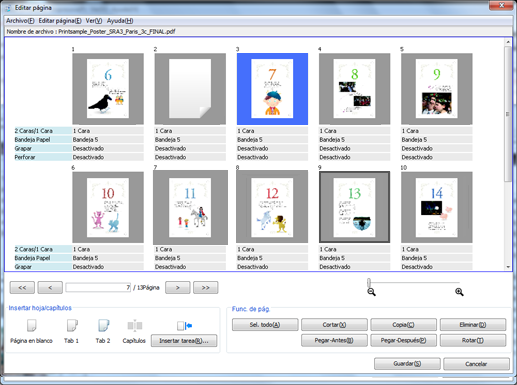Click the Rotar button
This screenshot has width=517, height=385.
(473, 340)
